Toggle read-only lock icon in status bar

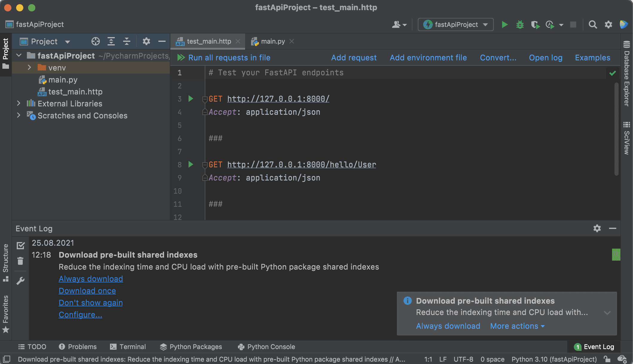tap(607, 359)
